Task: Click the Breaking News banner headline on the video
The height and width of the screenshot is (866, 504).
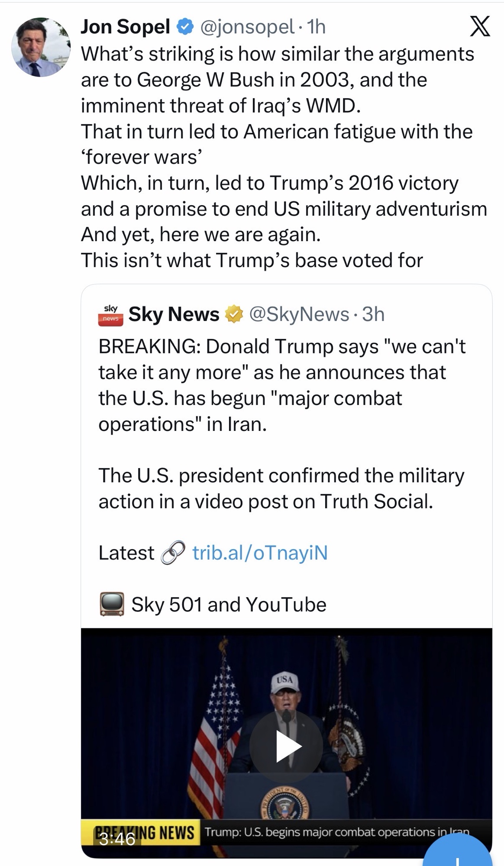Action: (x=336, y=832)
